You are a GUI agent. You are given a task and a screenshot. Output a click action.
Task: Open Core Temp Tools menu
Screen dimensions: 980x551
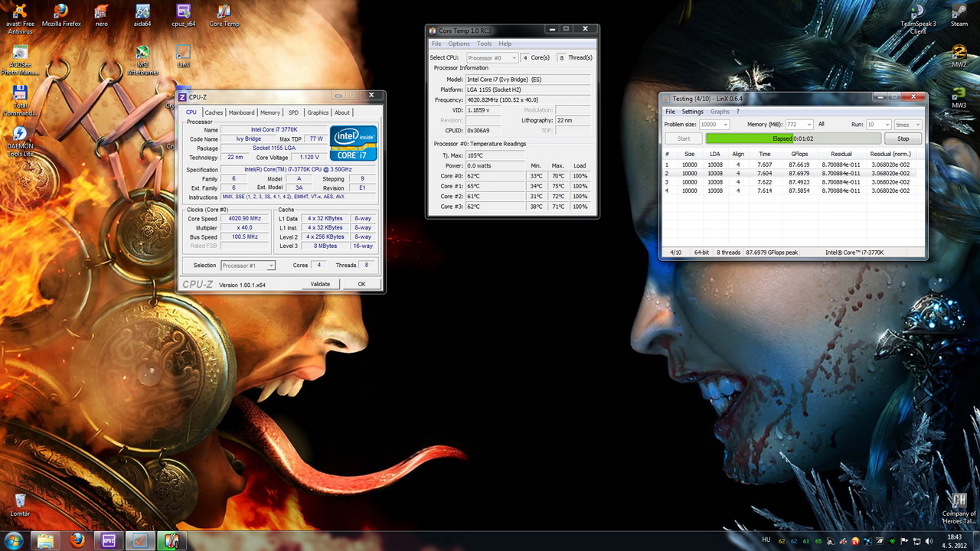[x=484, y=44]
